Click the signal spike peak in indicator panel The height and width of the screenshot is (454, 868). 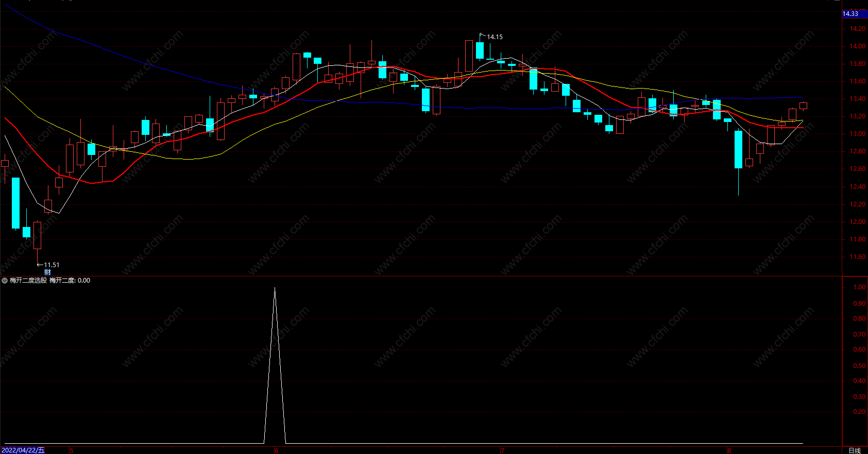pos(275,288)
